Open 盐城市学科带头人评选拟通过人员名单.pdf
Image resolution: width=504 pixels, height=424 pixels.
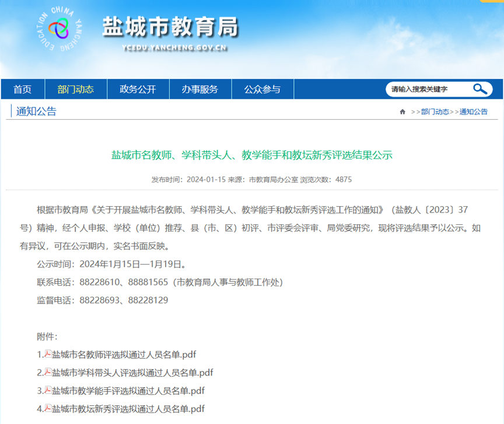point(132,373)
